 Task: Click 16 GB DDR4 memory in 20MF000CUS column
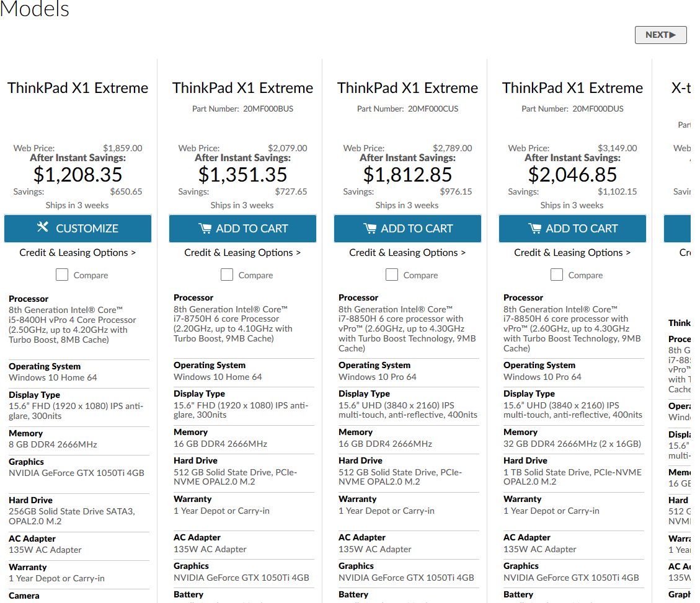385,444
